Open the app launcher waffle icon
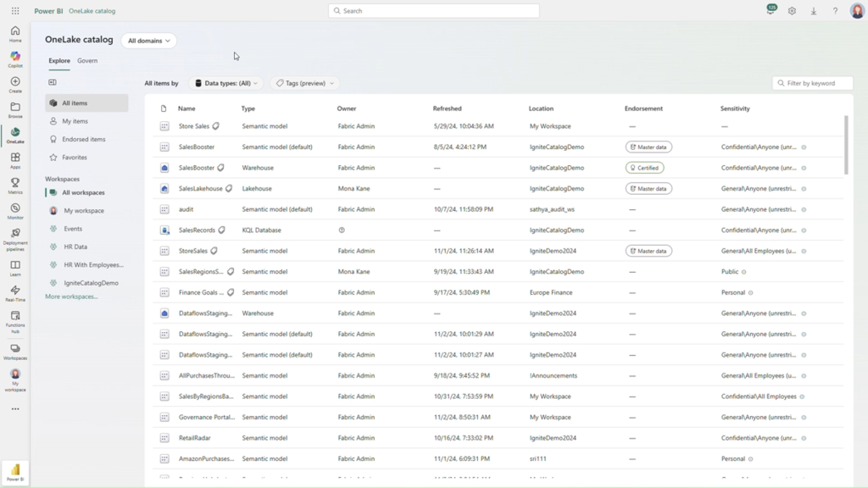The image size is (868, 488). tap(15, 10)
